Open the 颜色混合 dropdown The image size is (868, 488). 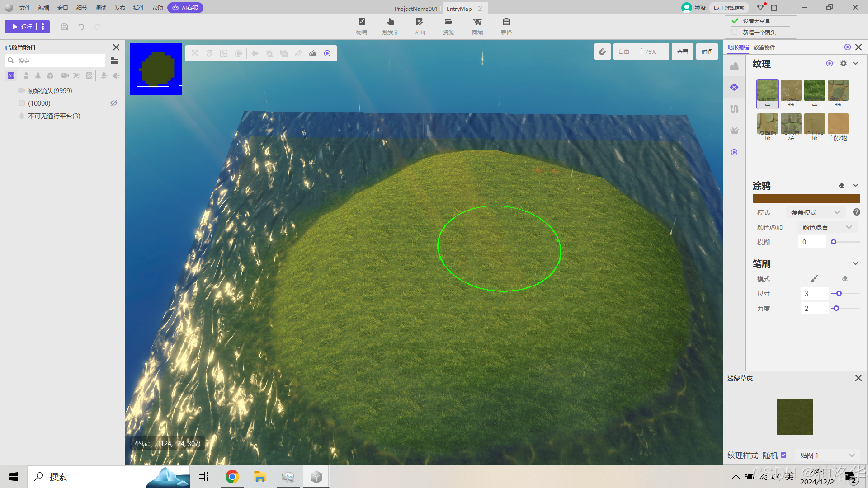coord(827,227)
